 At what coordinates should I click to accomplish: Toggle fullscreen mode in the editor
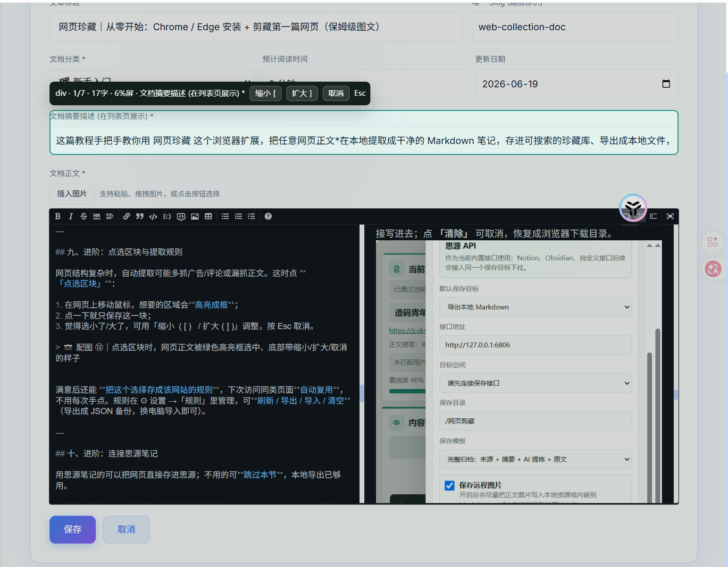[670, 216]
